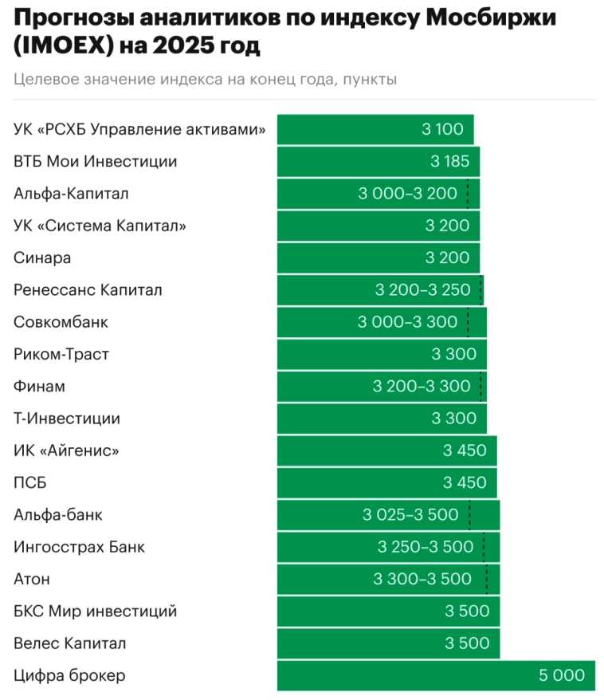Click the Т-Инвестиции 3 300 bar
This screenshot has height=700, width=604.
382,419
